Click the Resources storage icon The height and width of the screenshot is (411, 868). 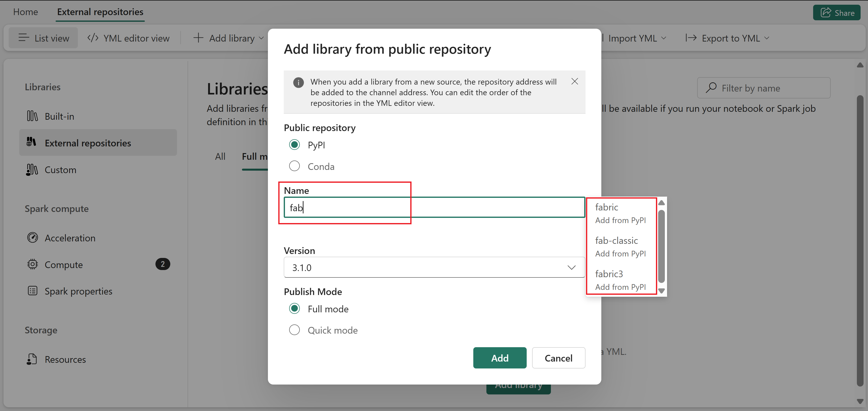coord(32,359)
